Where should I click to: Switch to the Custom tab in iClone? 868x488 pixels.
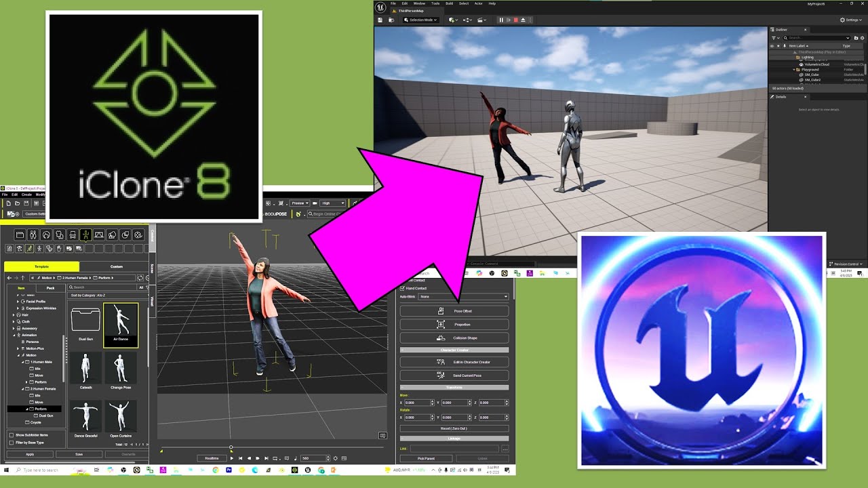[x=117, y=266]
